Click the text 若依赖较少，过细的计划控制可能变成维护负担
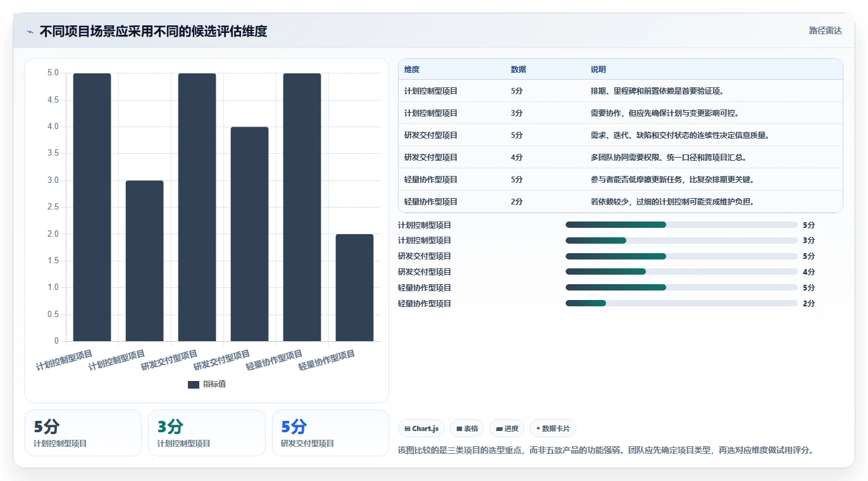The width and height of the screenshot is (868, 481). (673, 202)
